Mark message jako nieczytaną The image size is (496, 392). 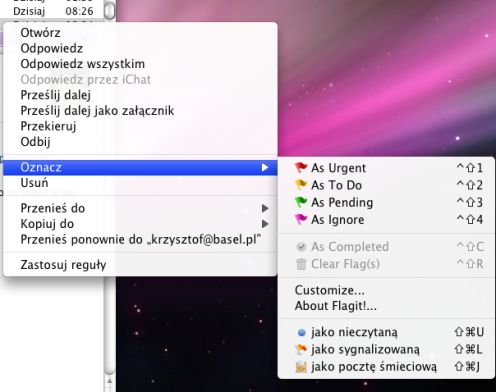coord(386,332)
